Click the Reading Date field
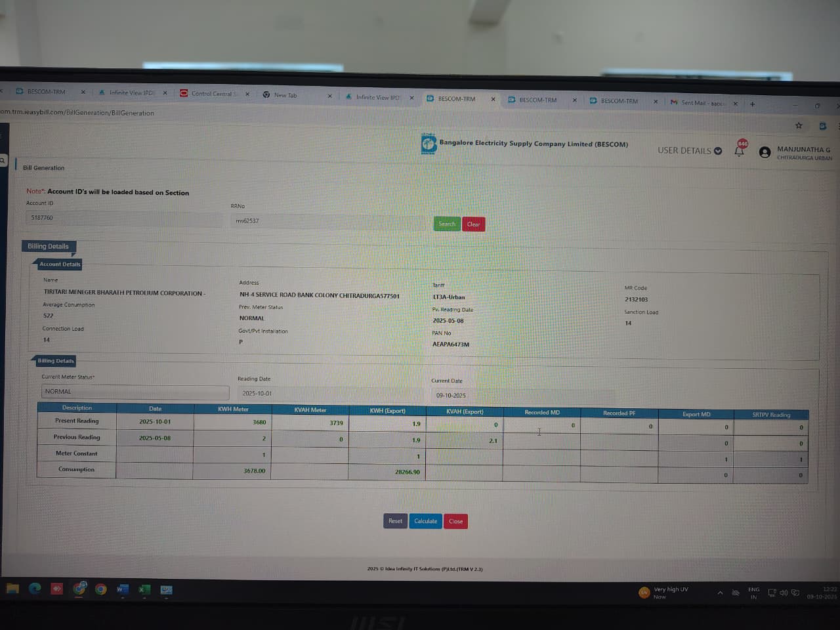Screen dimensions: 840x630 point(330,394)
